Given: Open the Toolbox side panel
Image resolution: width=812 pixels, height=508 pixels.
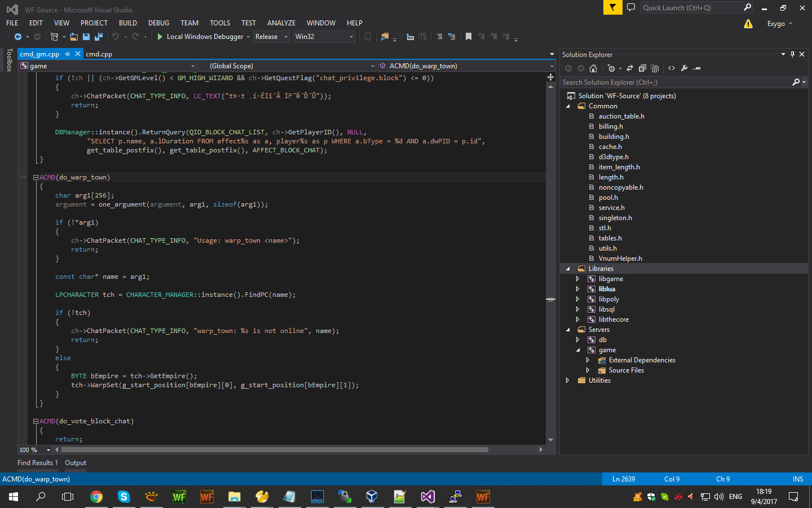Looking at the screenshot, I should pyautogui.click(x=9, y=60).
